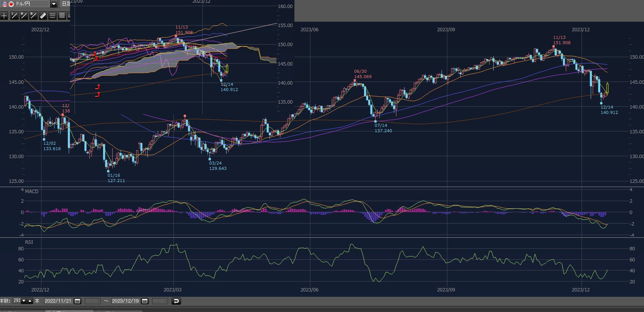Open the 日足 timeframe selector

(x=66, y=4)
